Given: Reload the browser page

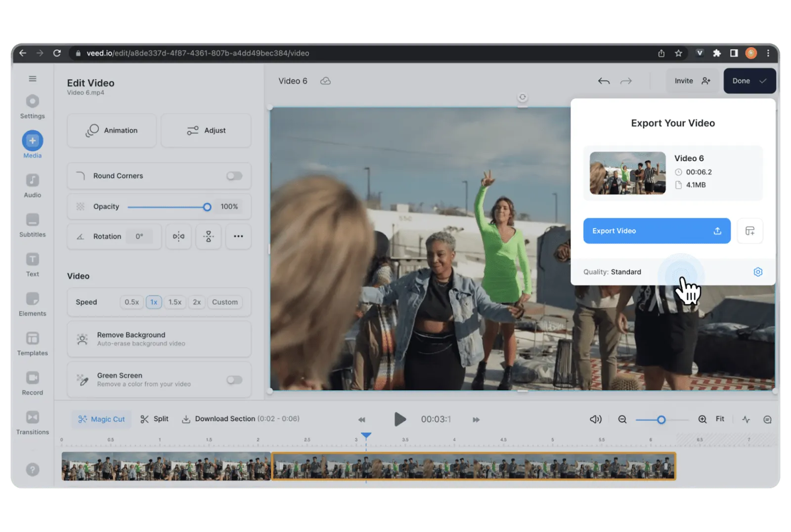Looking at the screenshot, I should click(57, 53).
